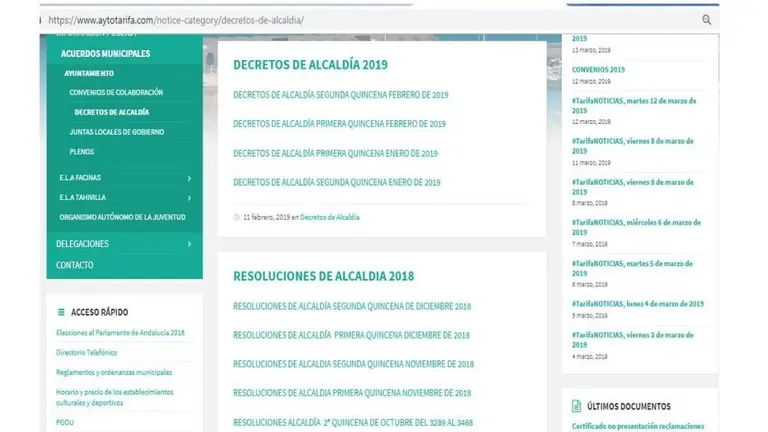Image resolution: width=768 pixels, height=432 pixels.
Task: Expand the E.L.A Facinas submenu arrow
Action: pyautogui.click(x=189, y=178)
